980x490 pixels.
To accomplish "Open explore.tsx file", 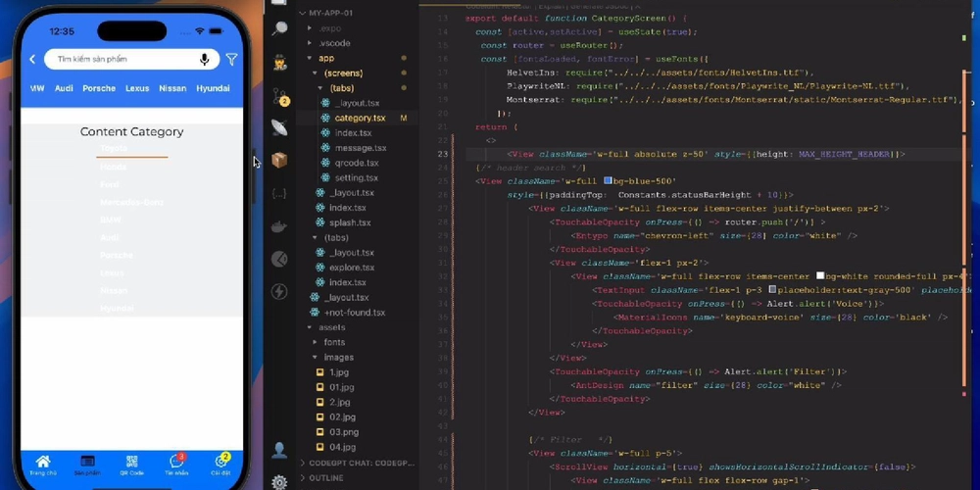I will point(352,268).
